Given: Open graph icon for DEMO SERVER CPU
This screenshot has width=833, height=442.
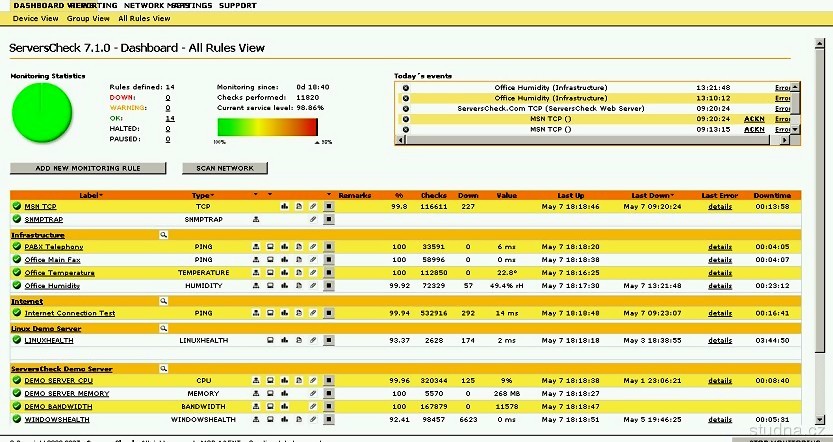Looking at the screenshot, I should click(x=285, y=380).
